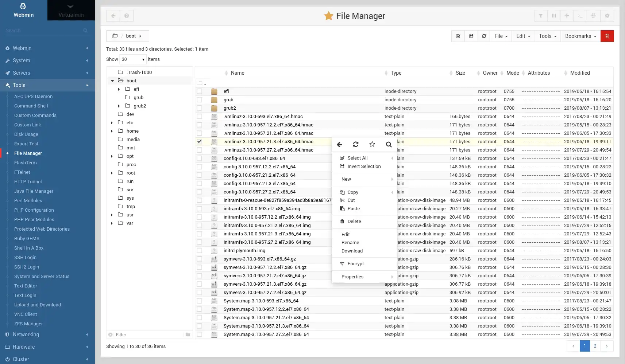
Task: Click the select-all checkmark toolbar icon
Action: pyautogui.click(x=458, y=36)
